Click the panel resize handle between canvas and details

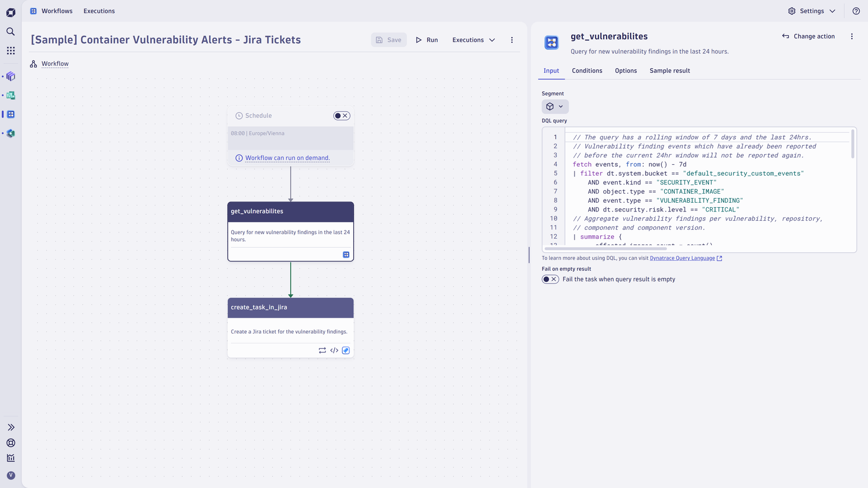click(529, 255)
